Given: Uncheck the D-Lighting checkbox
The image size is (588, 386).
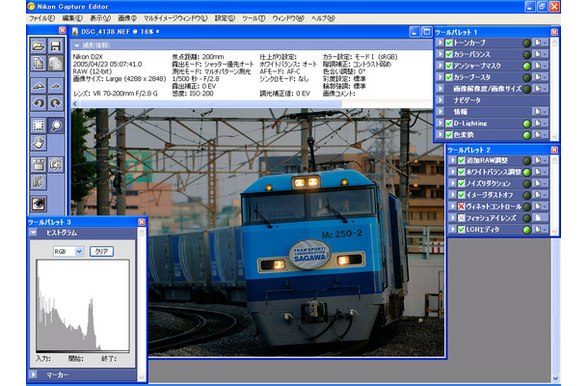Looking at the screenshot, I should point(449,124).
